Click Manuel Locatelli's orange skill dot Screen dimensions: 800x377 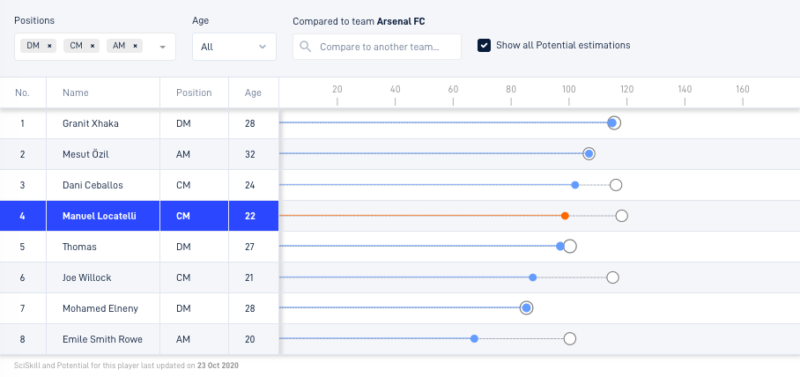(x=565, y=216)
